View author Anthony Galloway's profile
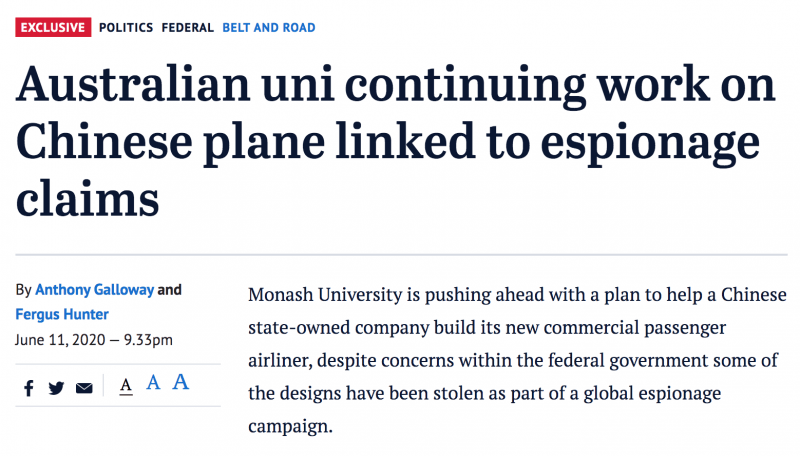Image resolution: width=800 pixels, height=456 pixels. tap(94, 290)
